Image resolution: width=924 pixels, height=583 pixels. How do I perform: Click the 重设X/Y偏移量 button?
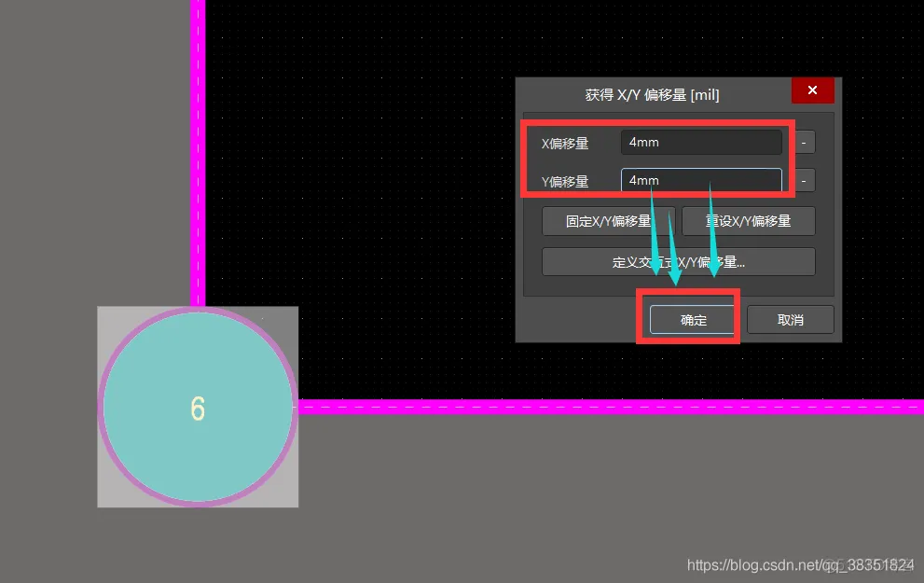pos(749,221)
